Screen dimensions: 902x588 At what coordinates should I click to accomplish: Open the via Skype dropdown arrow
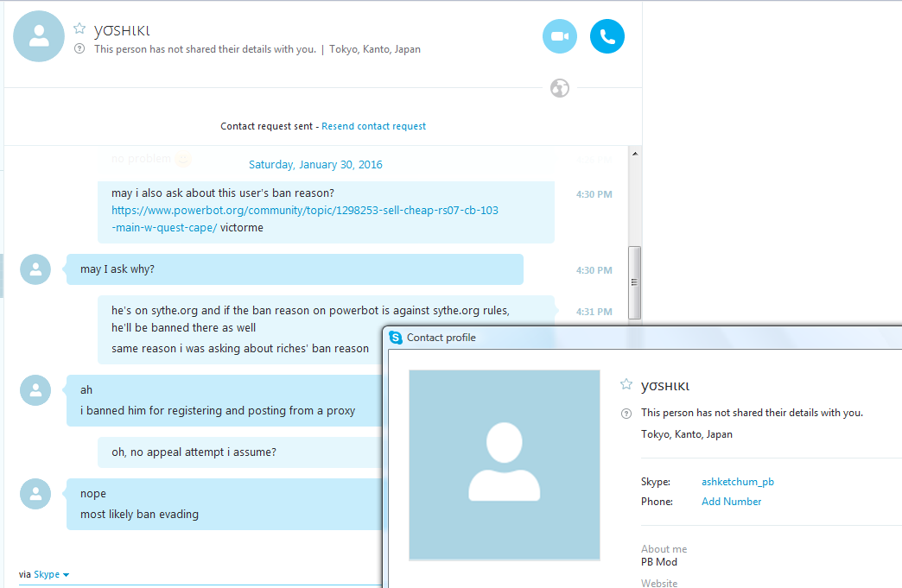[66, 575]
